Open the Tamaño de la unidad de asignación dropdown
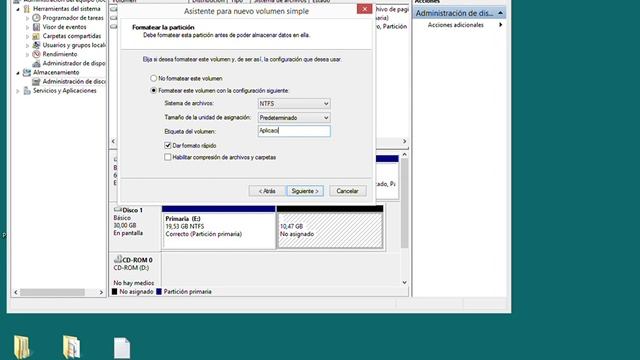This screenshot has height=360, width=640. click(x=294, y=118)
